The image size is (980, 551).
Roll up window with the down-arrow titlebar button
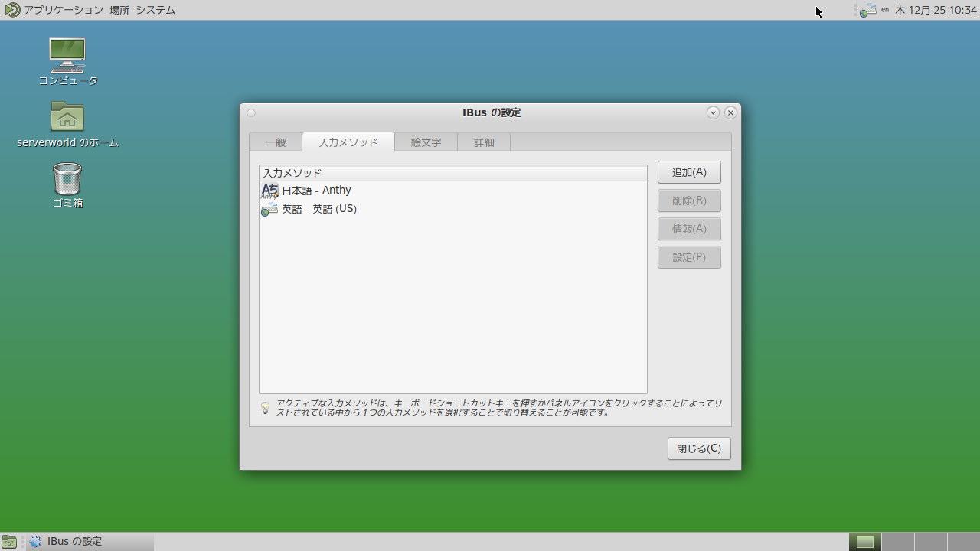(x=713, y=112)
